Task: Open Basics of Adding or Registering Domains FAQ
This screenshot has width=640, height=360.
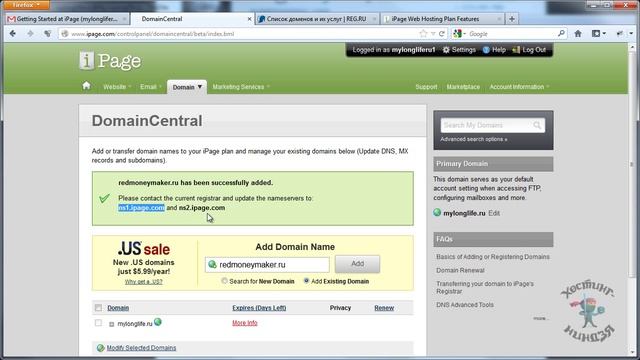Action: point(493,257)
